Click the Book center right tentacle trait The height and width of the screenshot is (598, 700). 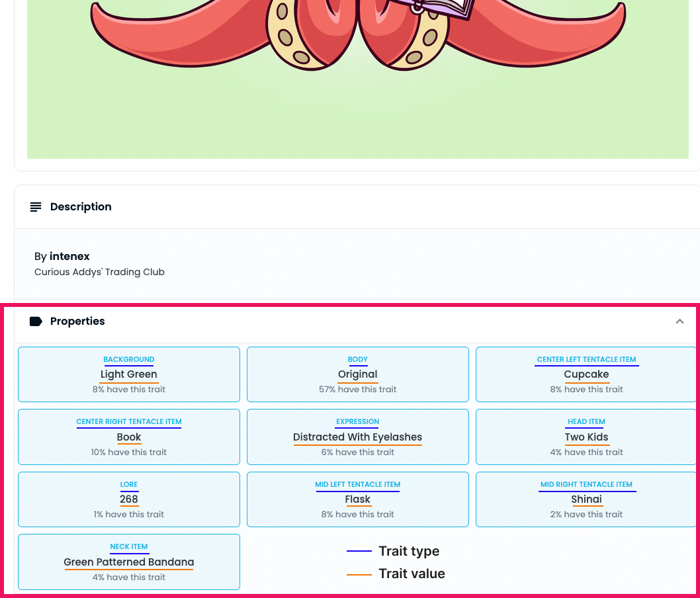129,437
